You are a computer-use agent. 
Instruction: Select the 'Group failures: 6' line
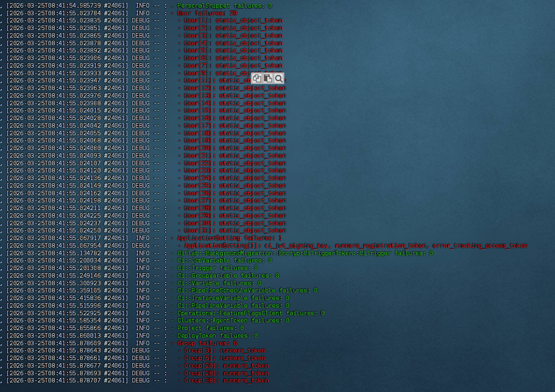pos(207,343)
